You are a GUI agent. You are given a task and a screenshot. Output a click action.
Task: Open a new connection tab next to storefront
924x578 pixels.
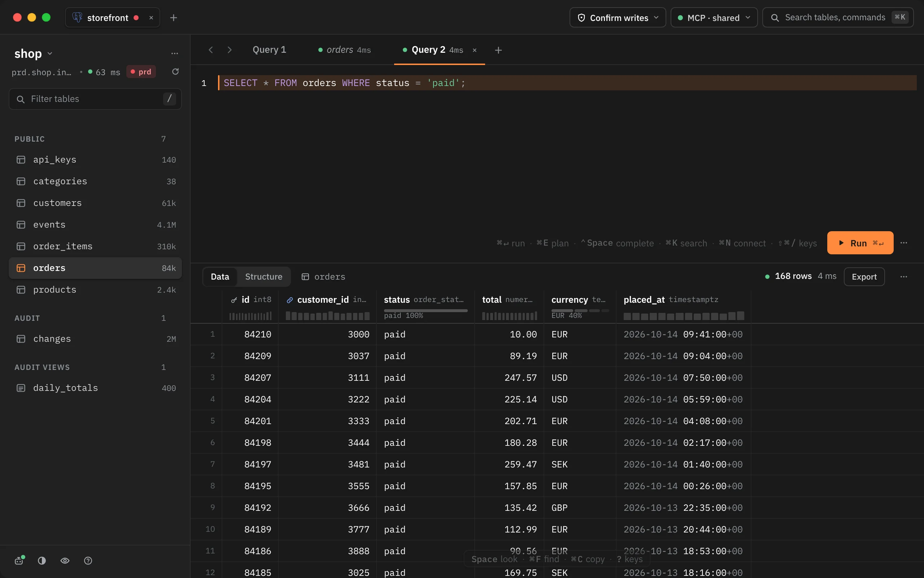[173, 18]
